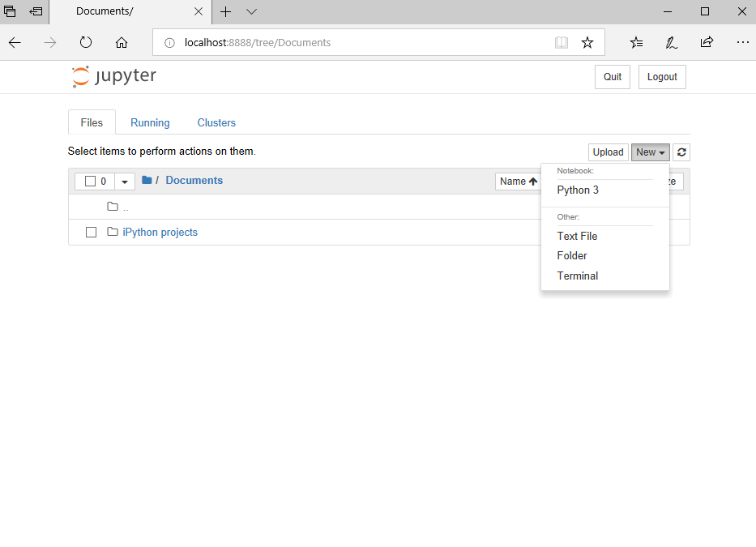
Task: Go to the browser home page
Action: (x=122, y=43)
